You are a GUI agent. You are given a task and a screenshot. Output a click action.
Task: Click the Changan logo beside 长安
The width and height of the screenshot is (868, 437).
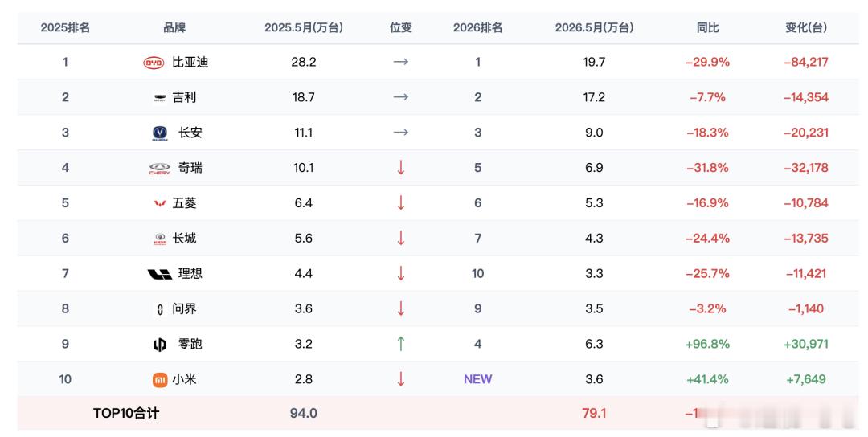point(160,133)
